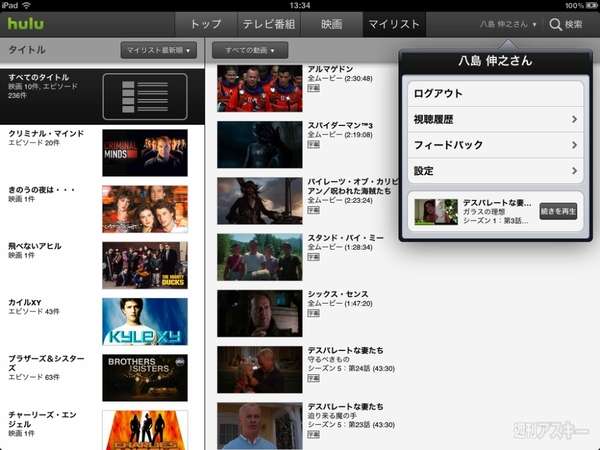
Task: Play the アルマゲドン video thumbnail
Action: coord(260,88)
